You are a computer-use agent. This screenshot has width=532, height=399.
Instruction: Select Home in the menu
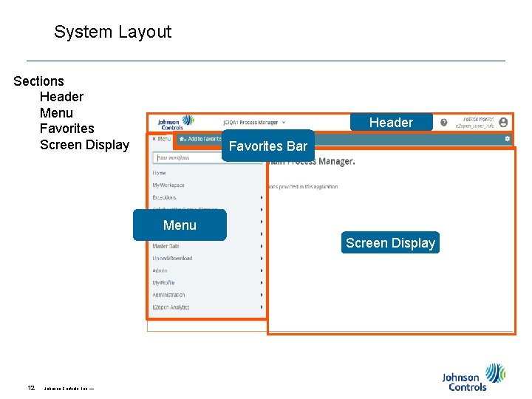tap(159, 173)
